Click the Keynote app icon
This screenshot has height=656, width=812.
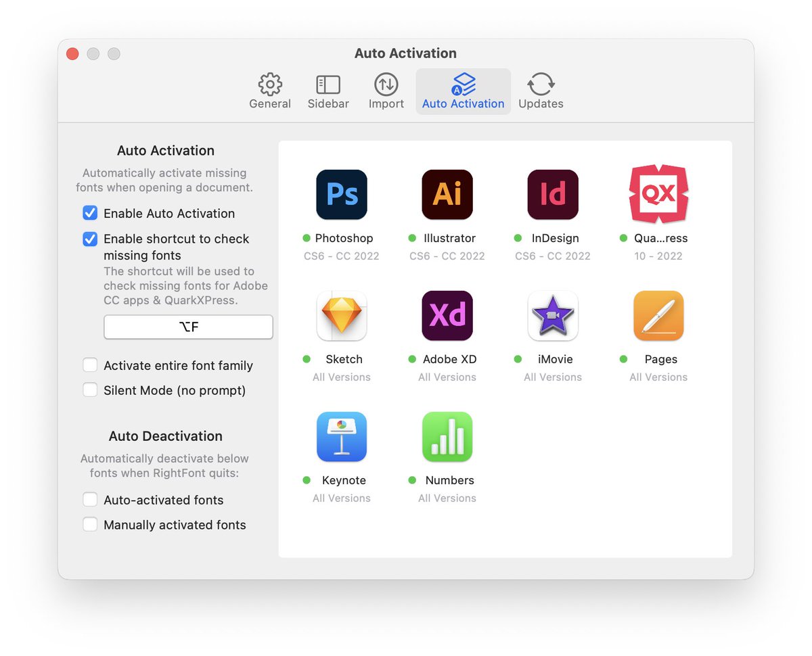click(342, 437)
